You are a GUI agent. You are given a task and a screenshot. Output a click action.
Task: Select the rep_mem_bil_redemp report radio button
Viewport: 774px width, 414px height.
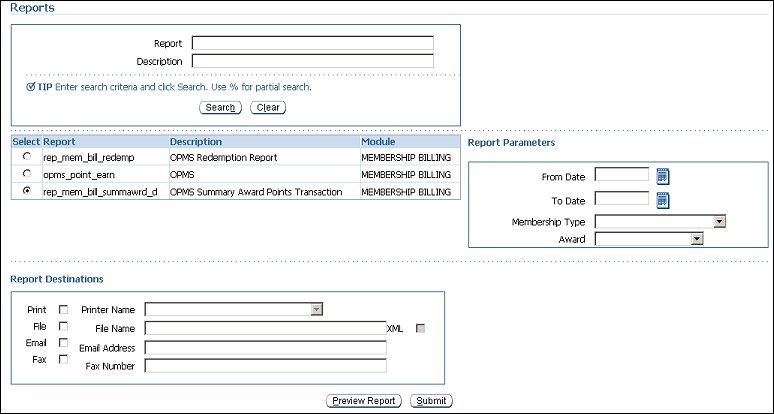point(26,158)
